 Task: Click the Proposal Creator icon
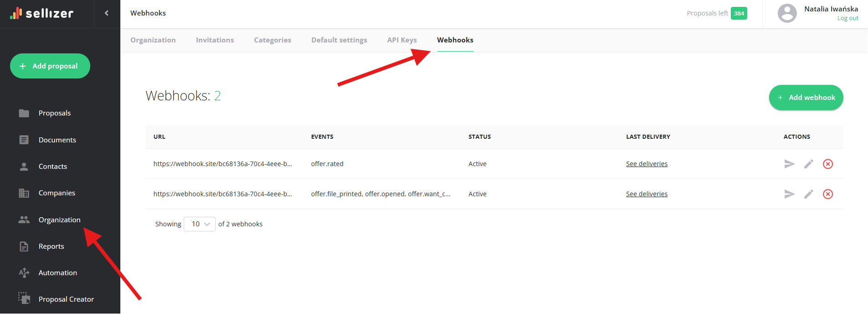[24, 298]
